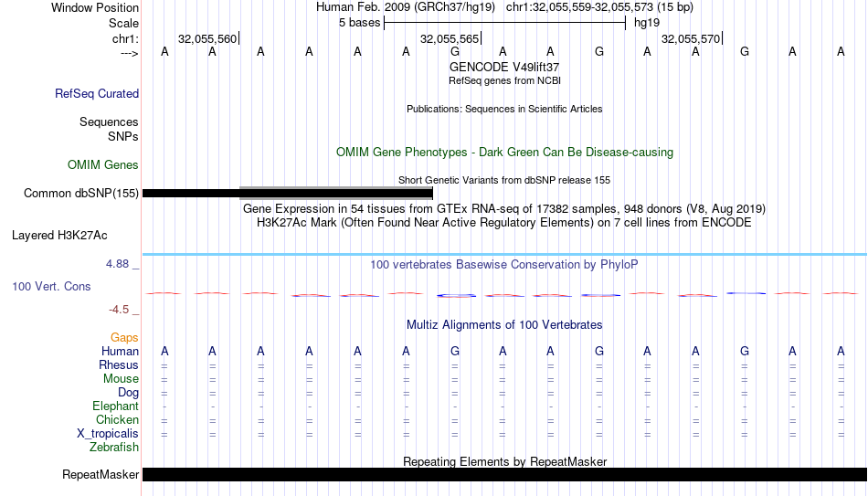
Task: Click the GENCODE V49lift37 track title
Action: pyautogui.click(x=504, y=67)
